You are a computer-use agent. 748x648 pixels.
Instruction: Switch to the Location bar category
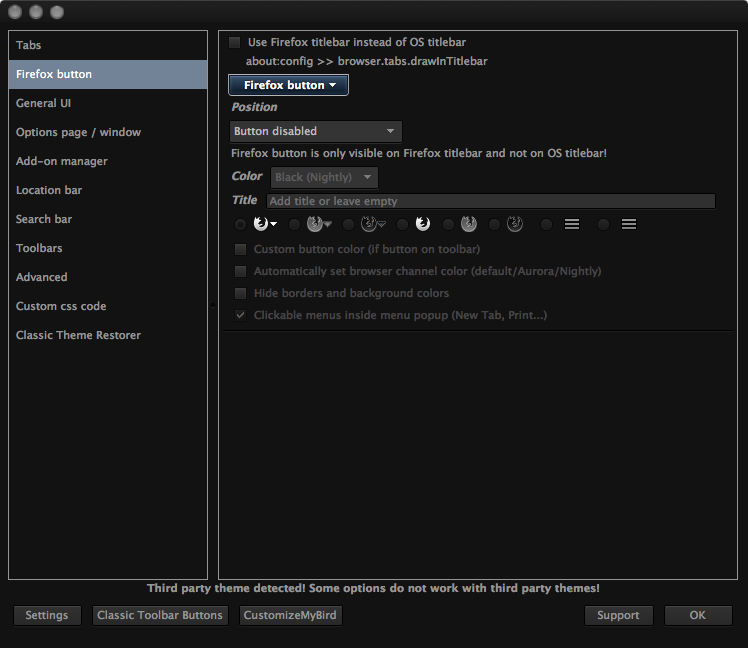coord(108,190)
